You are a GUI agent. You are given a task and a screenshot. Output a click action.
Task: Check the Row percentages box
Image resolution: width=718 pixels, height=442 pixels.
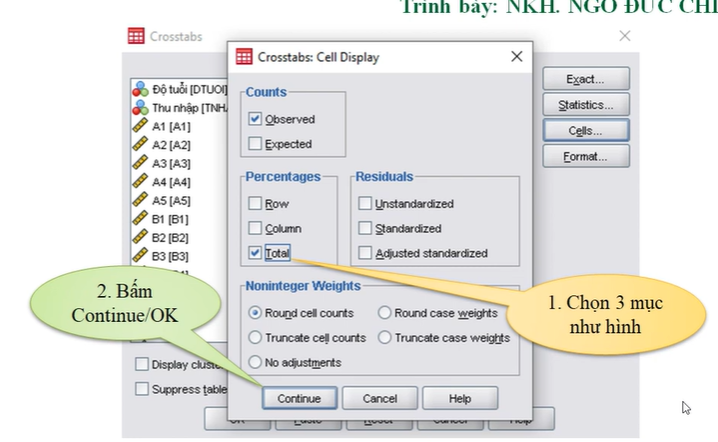click(255, 203)
